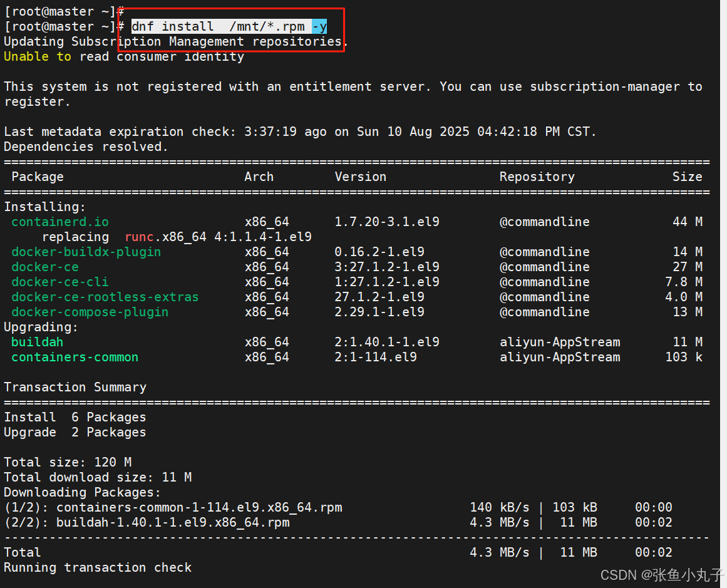
Task: Click the highlighted -y flag
Action: (x=319, y=26)
